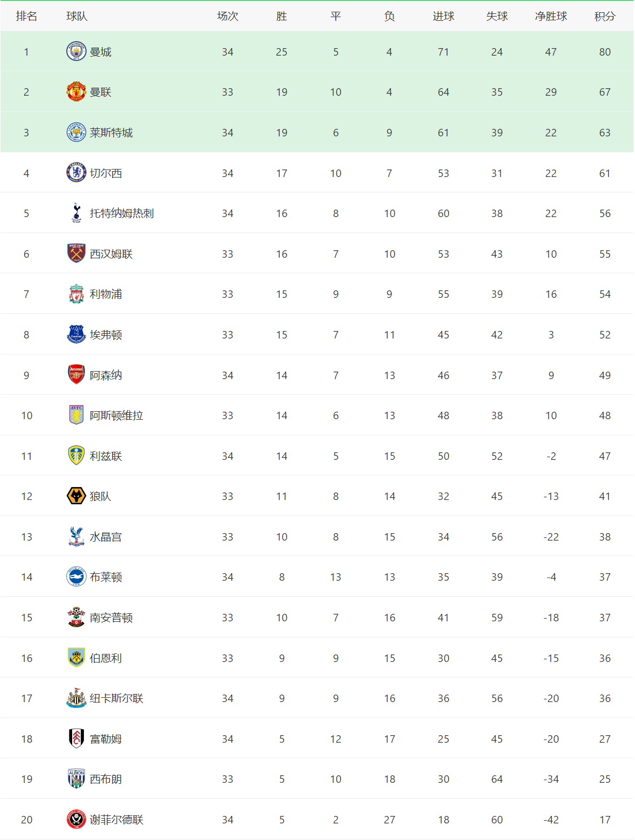Screen dimensions: 635x840
Task: Click the Crystal Palace eagle crest
Action: pyautogui.click(x=76, y=536)
